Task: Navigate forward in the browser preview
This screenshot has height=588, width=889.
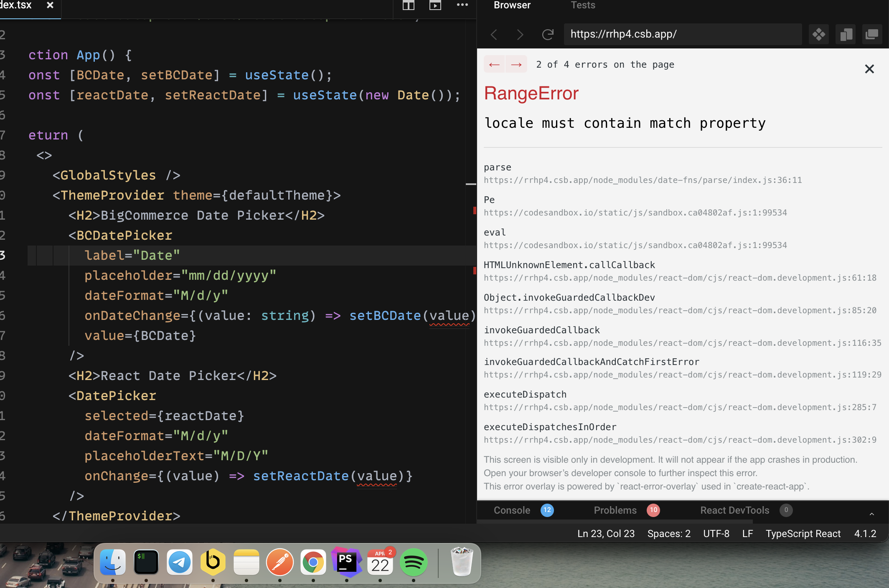Action: 520,34
